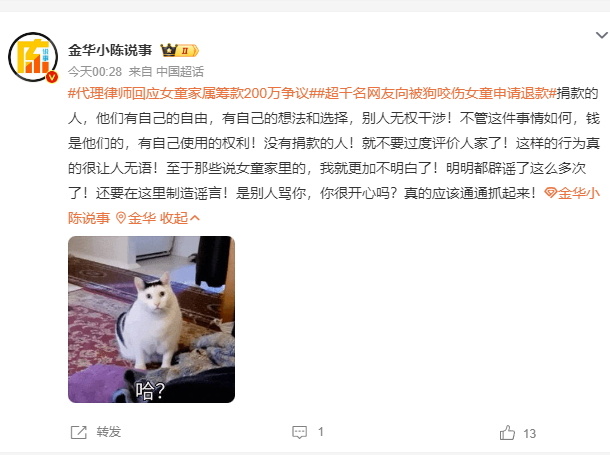Click the 金华小陈说事 username
The image size is (610, 455).
coord(110,50)
